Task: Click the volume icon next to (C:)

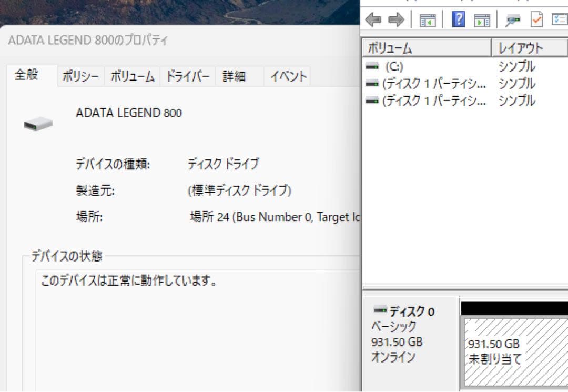Action: tap(373, 66)
